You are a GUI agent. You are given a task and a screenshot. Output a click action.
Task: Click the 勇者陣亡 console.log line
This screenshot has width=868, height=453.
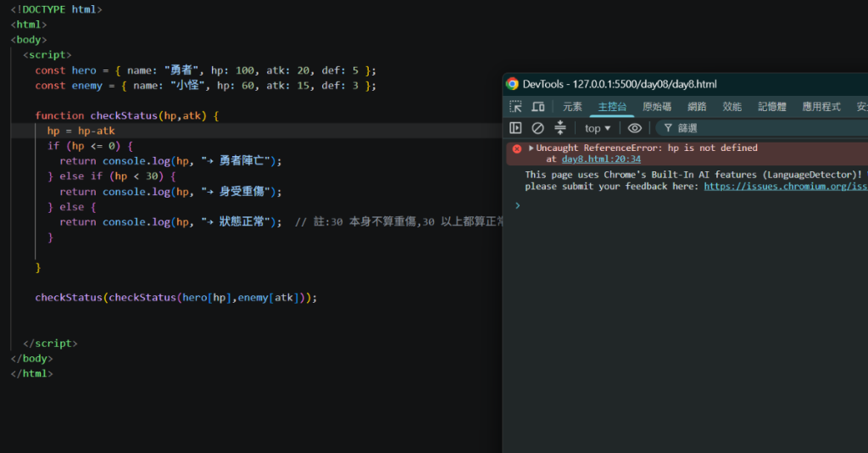coord(170,160)
